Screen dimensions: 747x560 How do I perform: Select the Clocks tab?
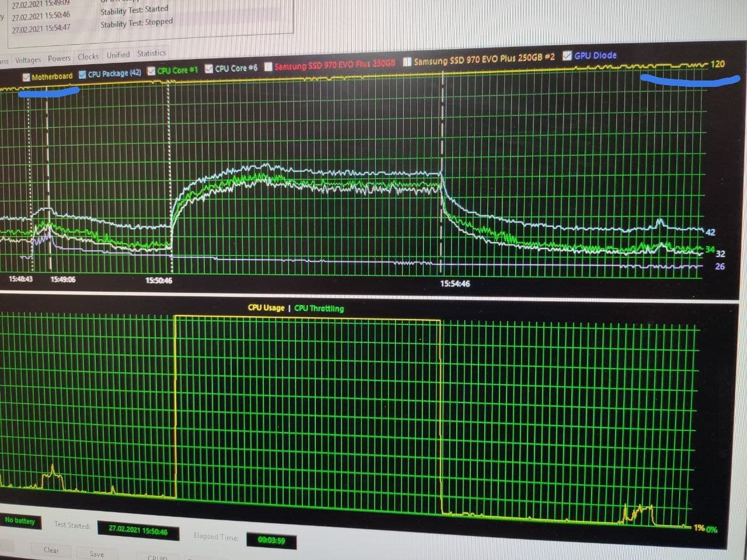tap(88, 57)
